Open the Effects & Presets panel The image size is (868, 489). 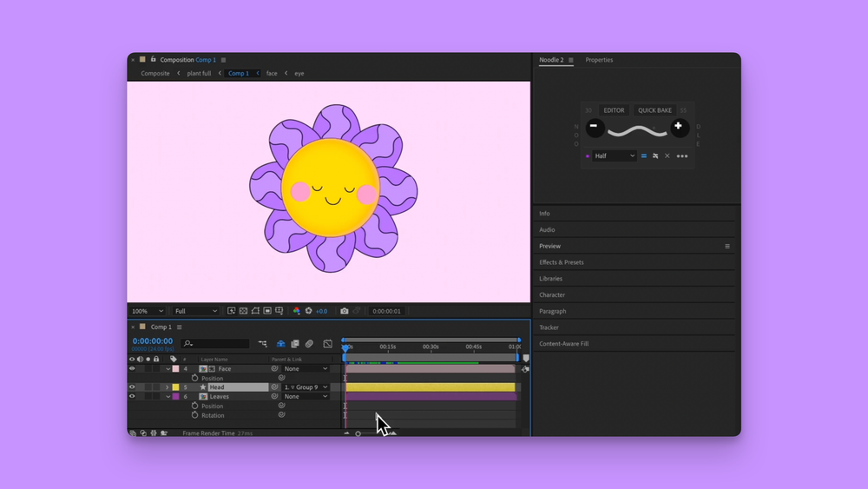562,262
